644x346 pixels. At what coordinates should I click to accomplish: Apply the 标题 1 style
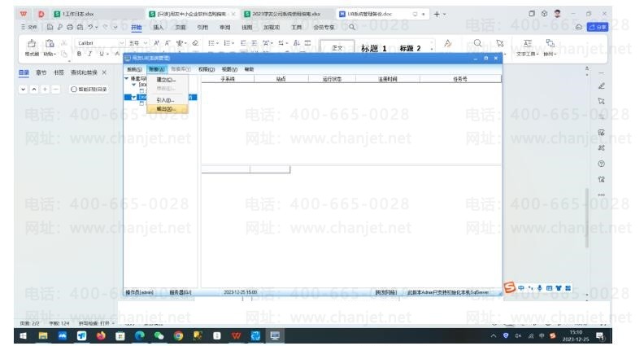point(373,48)
